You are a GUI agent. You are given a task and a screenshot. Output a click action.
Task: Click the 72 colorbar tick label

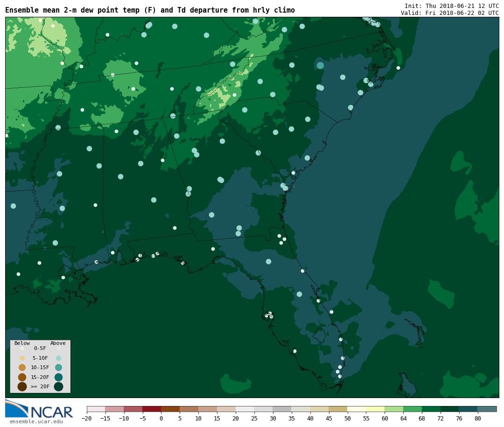pyautogui.click(x=441, y=418)
